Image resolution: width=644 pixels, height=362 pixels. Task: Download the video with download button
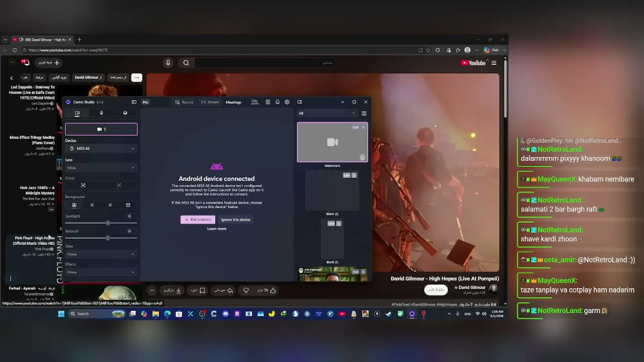tap(172, 291)
